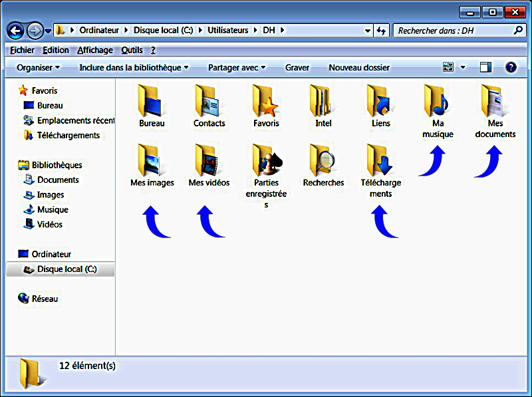The width and height of the screenshot is (532, 397).
Task: Open the view options dropdown arrow
Action: coord(463,67)
